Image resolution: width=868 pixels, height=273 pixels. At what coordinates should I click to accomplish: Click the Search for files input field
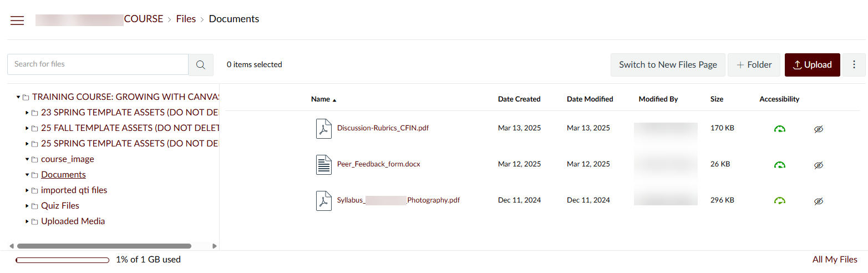98,64
